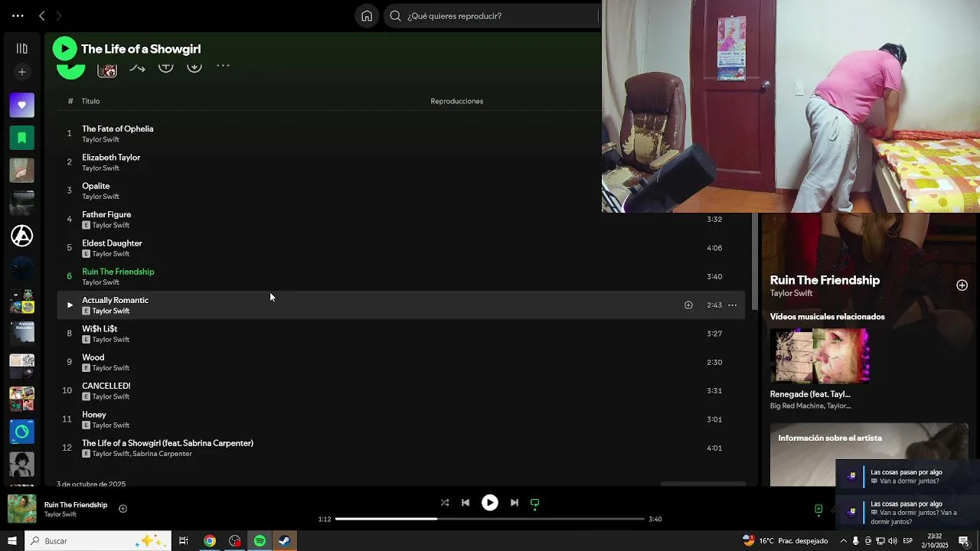The height and width of the screenshot is (551, 980).
Task: Toggle repeat mode in player
Action: pos(535,503)
